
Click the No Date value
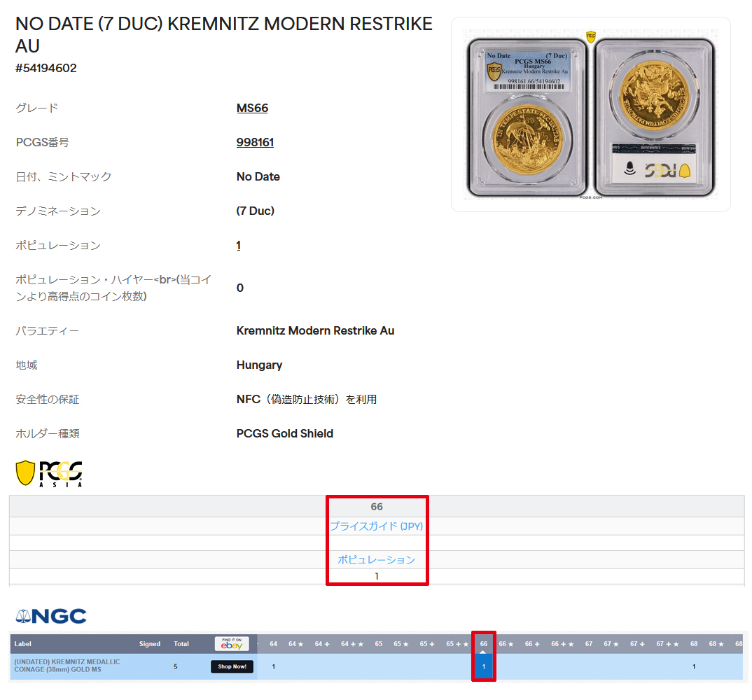tap(258, 176)
